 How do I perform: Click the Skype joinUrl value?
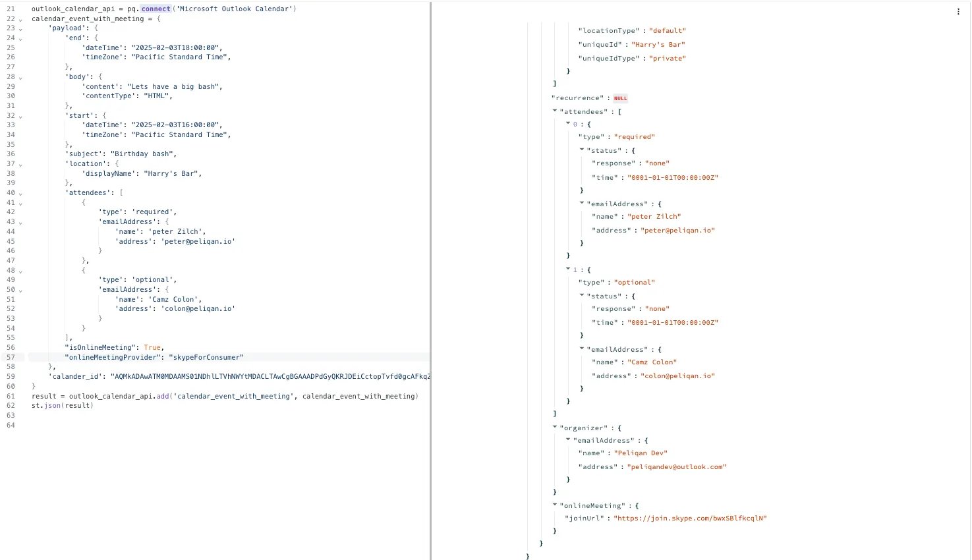(690, 518)
